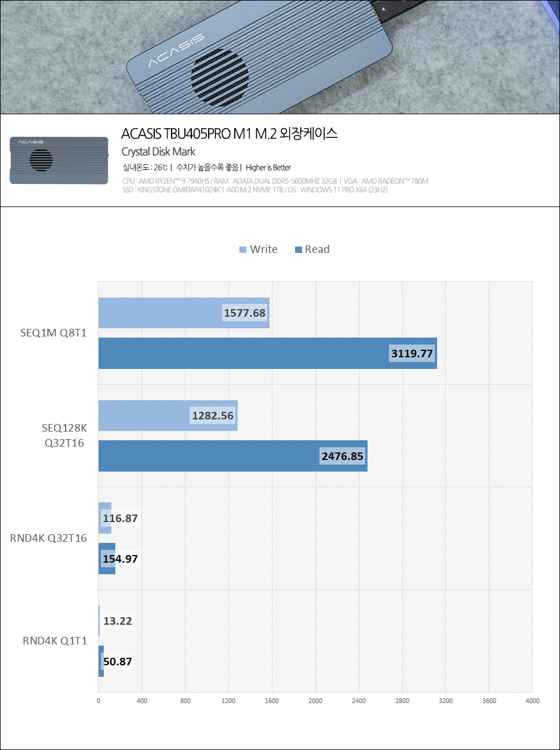560x750 pixels.
Task: Click the circular fan grille in the top photo
Action: point(219,78)
